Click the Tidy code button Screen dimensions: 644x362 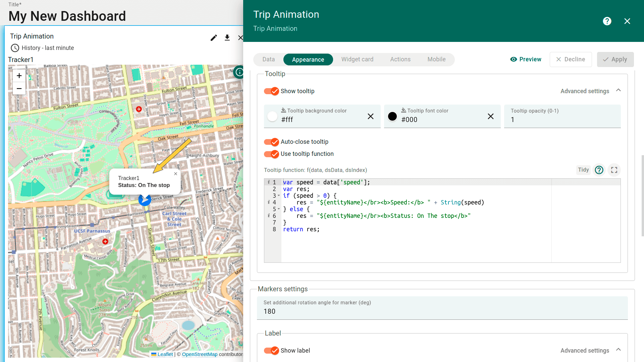click(583, 170)
